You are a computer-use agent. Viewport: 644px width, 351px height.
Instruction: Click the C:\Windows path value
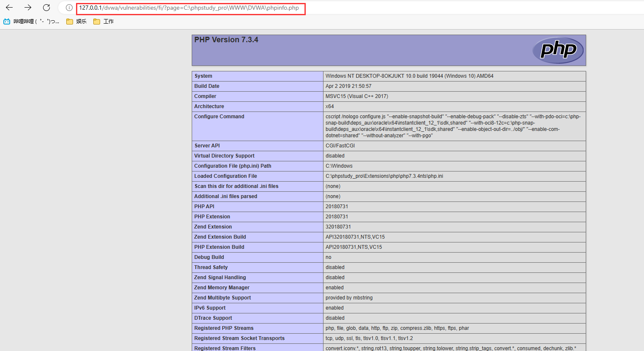click(x=339, y=166)
